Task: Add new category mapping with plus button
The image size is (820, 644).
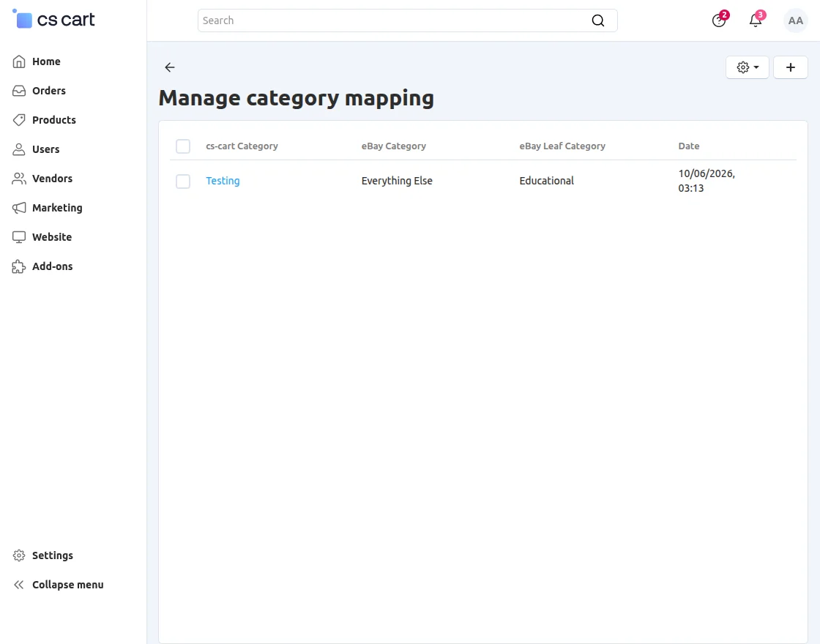Action: [790, 67]
